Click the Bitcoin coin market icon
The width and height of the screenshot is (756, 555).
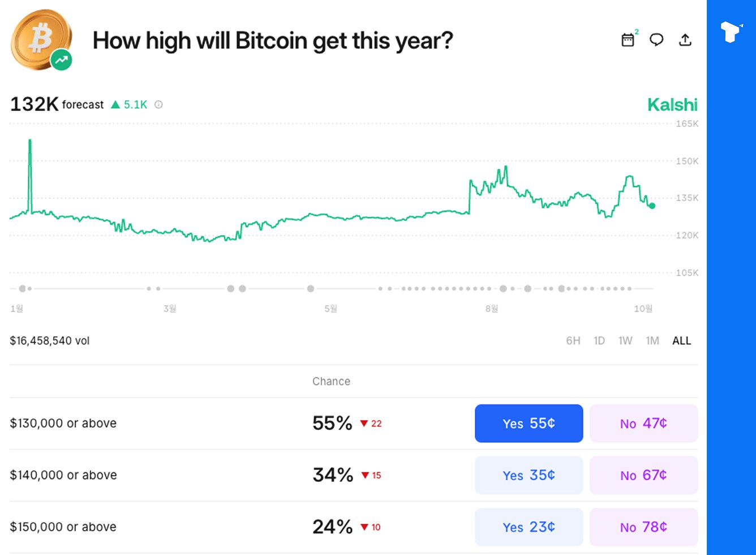pos(40,39)
